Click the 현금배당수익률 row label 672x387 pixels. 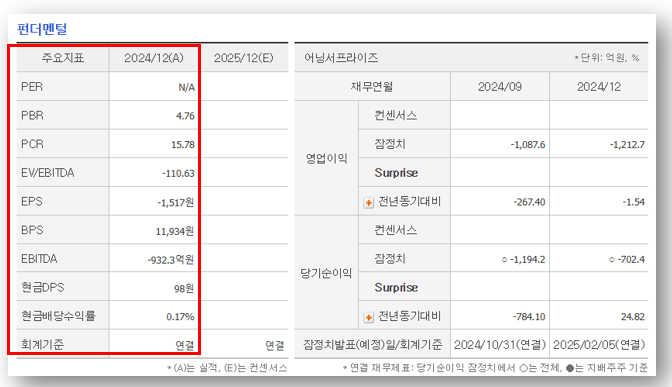coord(58,316)
